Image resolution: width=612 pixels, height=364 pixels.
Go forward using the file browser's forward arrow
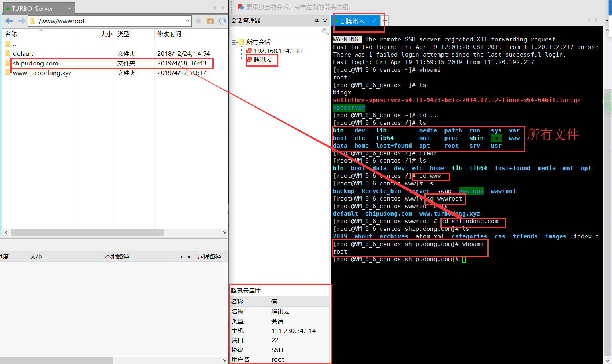coord(22,21)
